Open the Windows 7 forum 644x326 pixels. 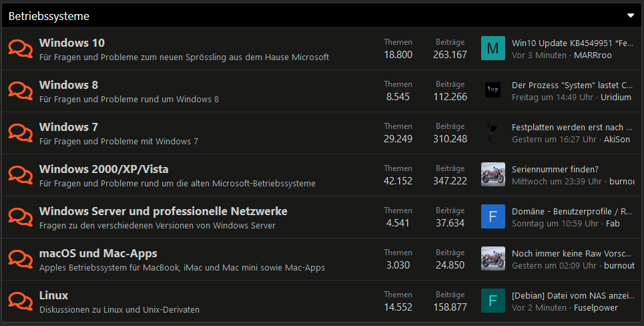(69, 127)
